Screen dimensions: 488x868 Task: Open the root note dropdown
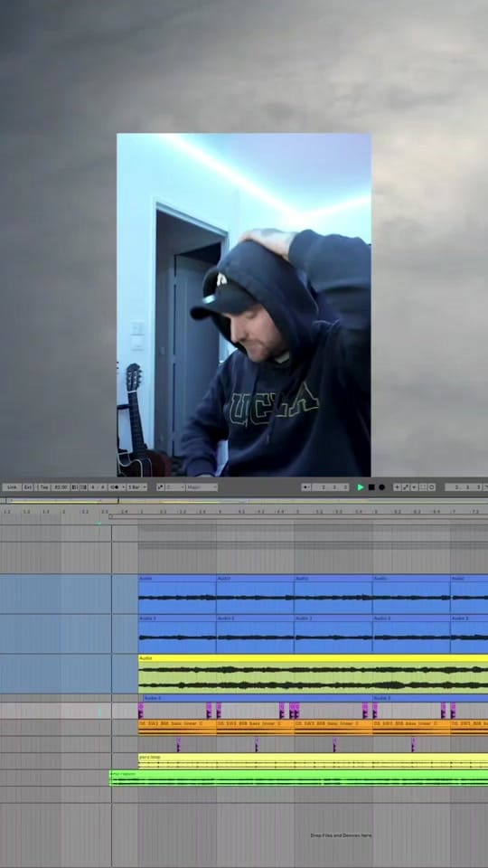coord(175,487)
